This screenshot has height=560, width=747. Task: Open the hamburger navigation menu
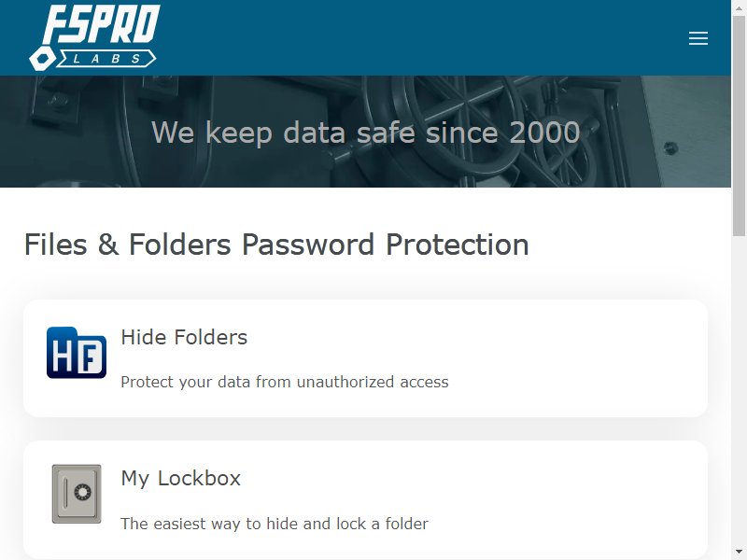(x=698, y=38)
